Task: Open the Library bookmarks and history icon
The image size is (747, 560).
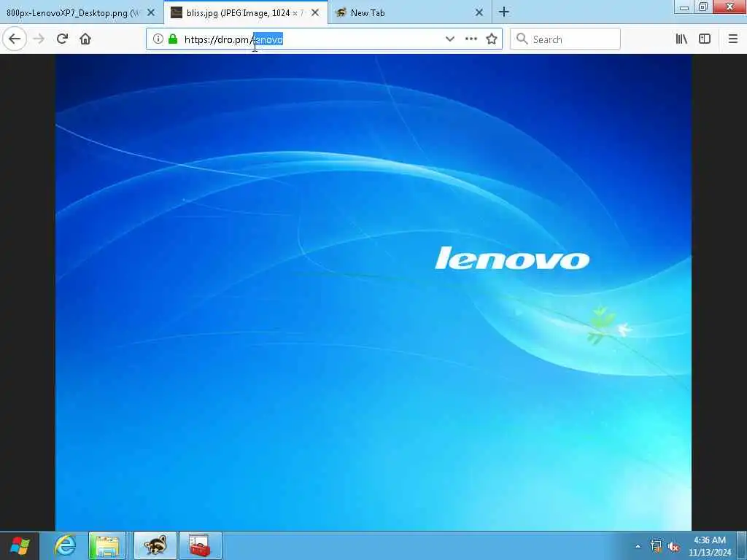Action: click(681, 39)
